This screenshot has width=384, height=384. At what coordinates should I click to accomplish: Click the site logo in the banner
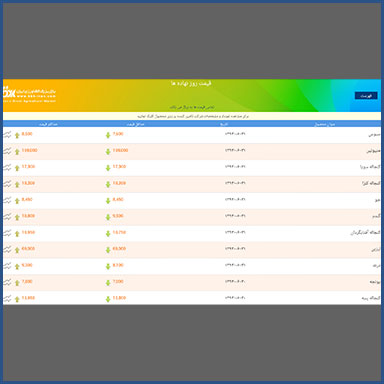pyautogui.click(x=29, y=95)
